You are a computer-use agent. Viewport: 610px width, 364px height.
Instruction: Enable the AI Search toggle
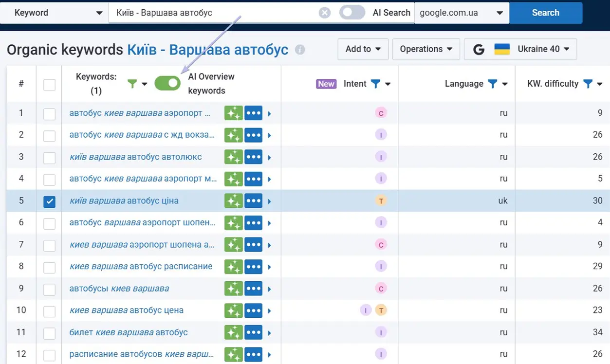coord(352,13)
